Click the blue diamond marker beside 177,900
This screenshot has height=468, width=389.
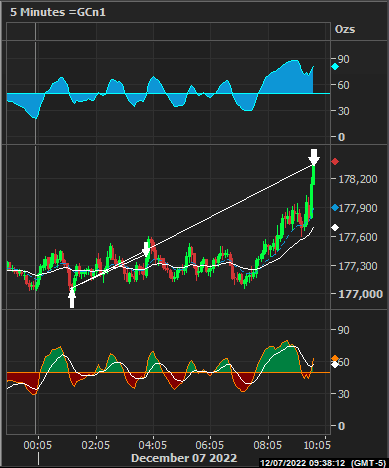coord(335,208)
